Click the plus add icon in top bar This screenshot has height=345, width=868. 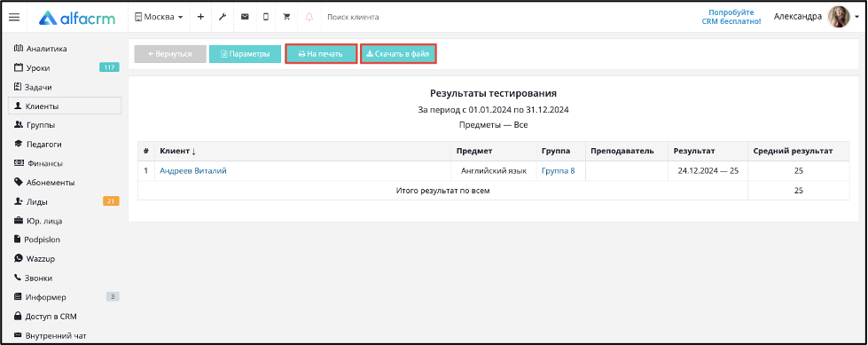tap(200, 17)
